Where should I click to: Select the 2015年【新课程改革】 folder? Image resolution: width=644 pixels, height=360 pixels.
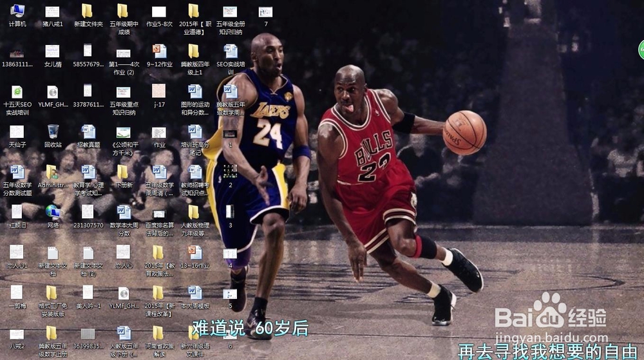coord(158,292)
